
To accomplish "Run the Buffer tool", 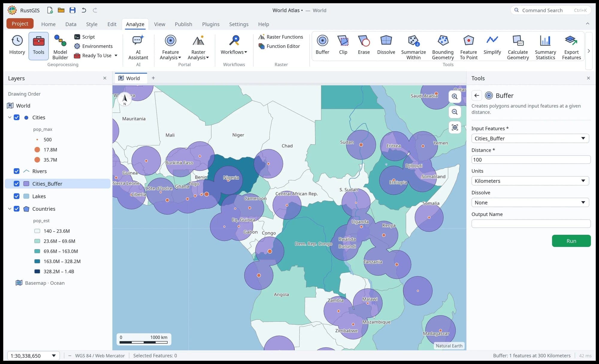I will pos(571,241).
